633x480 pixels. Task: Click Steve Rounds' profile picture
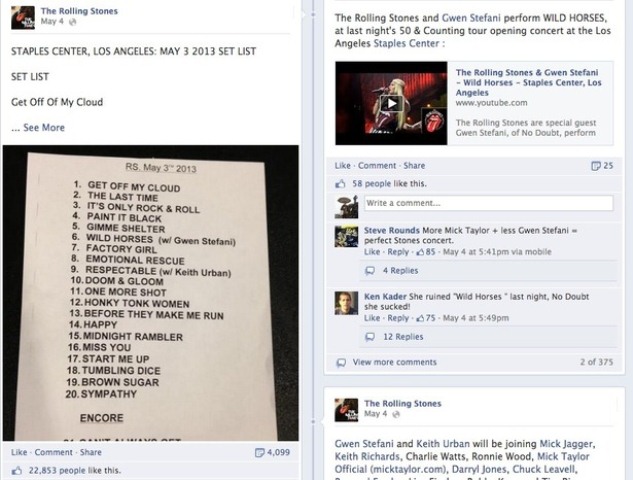click(346, 236)
